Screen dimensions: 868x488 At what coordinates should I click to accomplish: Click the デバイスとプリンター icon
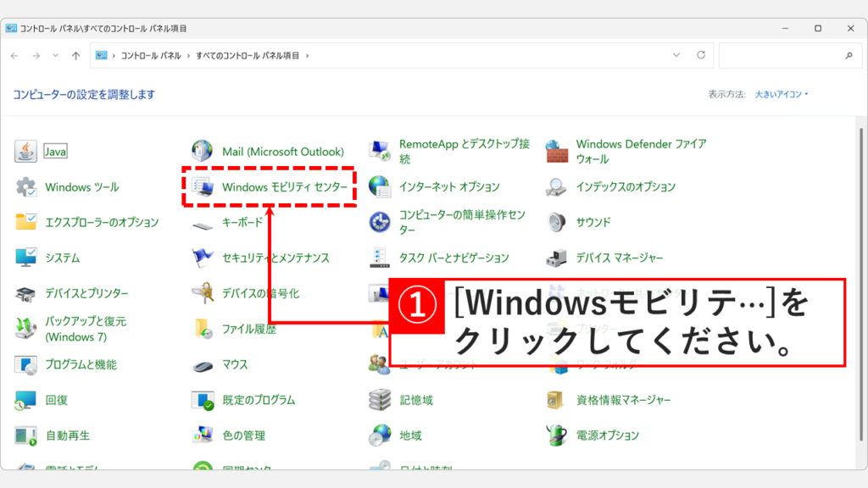coord(25,293)
